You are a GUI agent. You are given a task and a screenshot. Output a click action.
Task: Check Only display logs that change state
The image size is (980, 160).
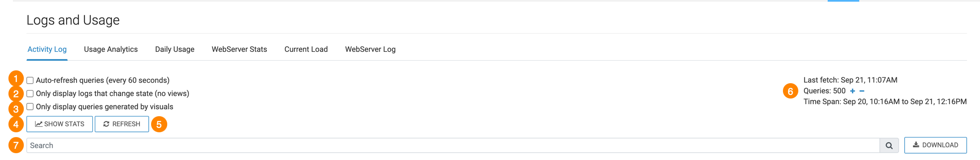[x=30, y=94]
